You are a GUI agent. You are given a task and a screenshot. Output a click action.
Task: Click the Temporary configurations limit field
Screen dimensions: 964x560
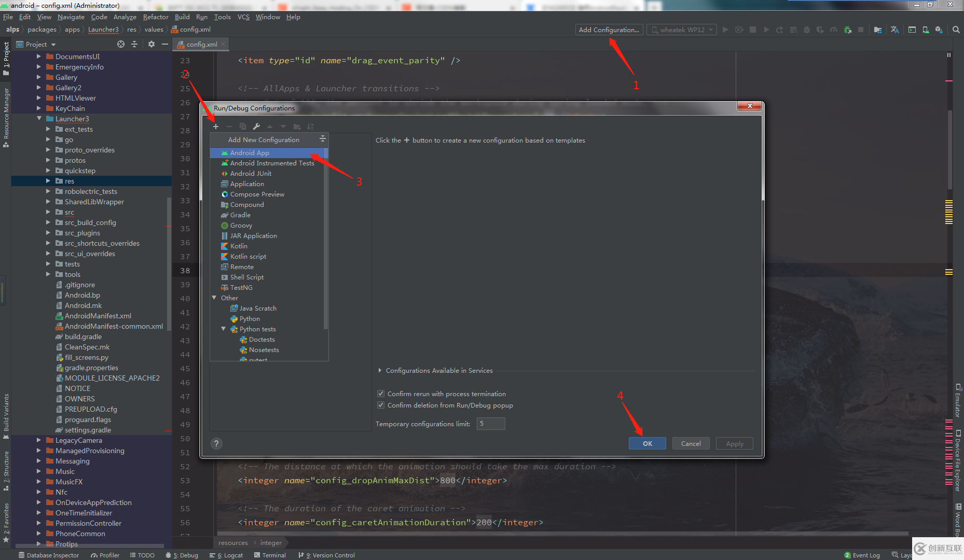point(490,424)
